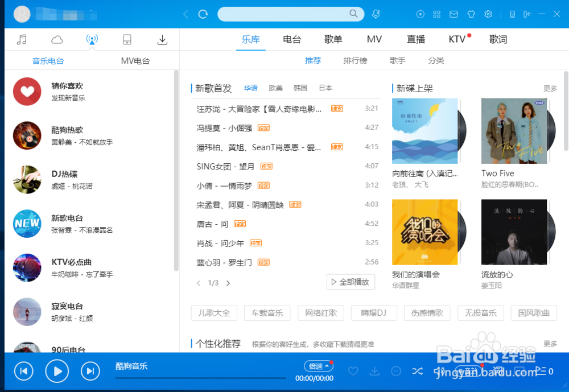This screenshot has height=392, width=569.
Task: Open more options ellipsis in player bar
Action: (396, 371)
